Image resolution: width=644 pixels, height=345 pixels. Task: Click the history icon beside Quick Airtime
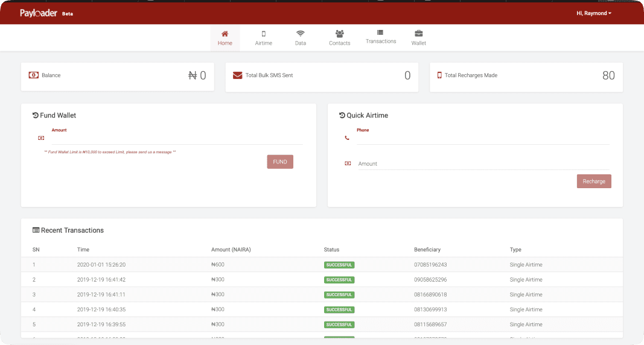tap(342, 115)
